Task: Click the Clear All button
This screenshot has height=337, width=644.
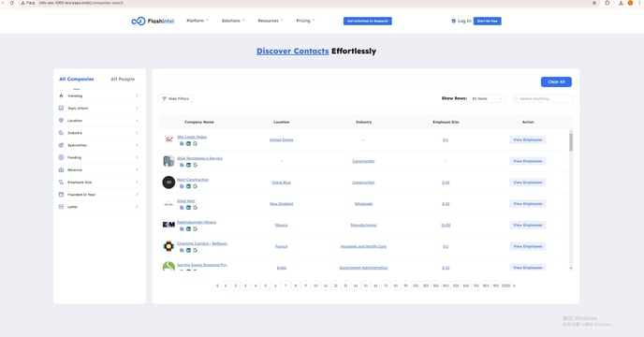Action: (556, 81)
